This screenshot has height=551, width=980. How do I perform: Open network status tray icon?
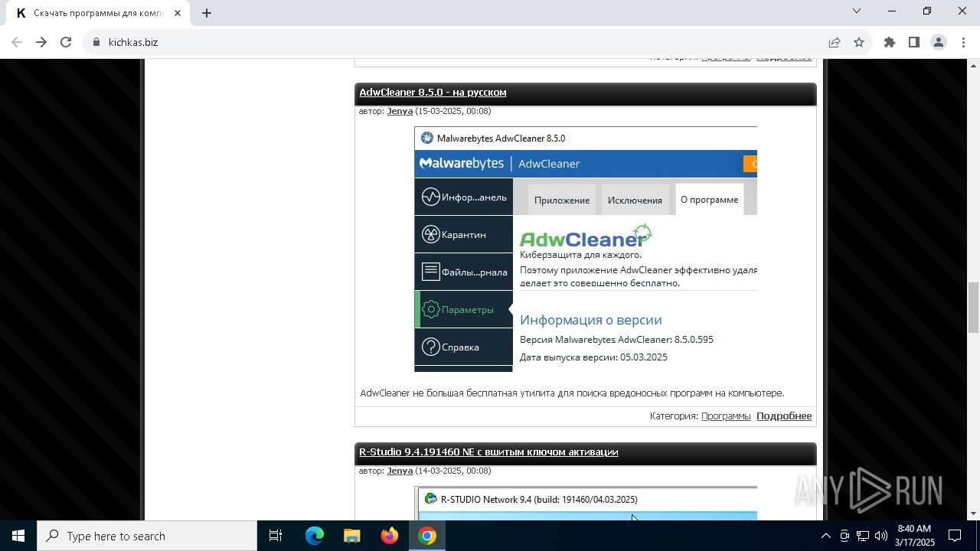[863, 536]
